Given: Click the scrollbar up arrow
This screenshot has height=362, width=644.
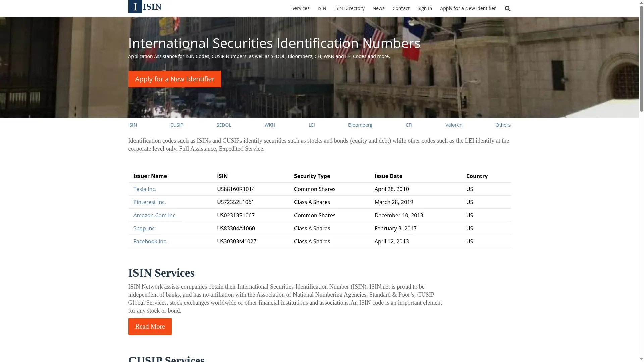Looking at the screenshot, I should pos(641,2).
